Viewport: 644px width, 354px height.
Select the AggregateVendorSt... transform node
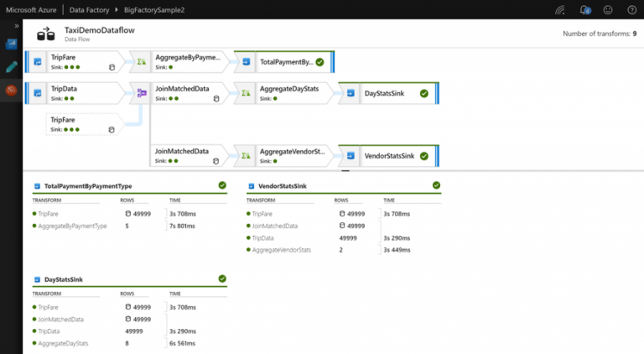point(284,156)
